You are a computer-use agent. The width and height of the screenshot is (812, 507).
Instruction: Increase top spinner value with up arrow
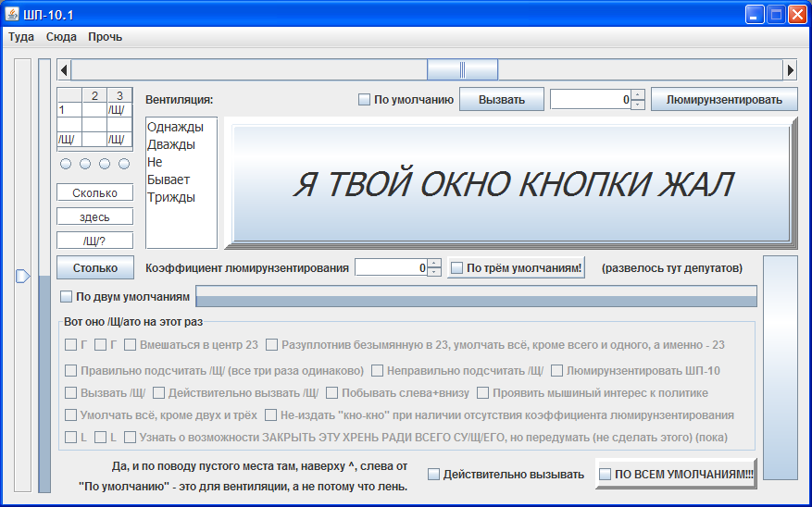click(x=638, y=94)
